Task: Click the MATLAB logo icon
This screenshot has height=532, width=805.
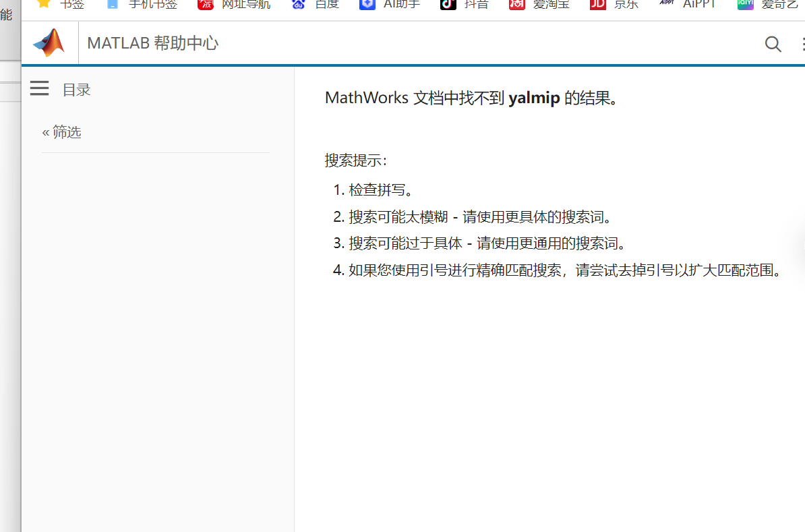Action: point(49,43)
